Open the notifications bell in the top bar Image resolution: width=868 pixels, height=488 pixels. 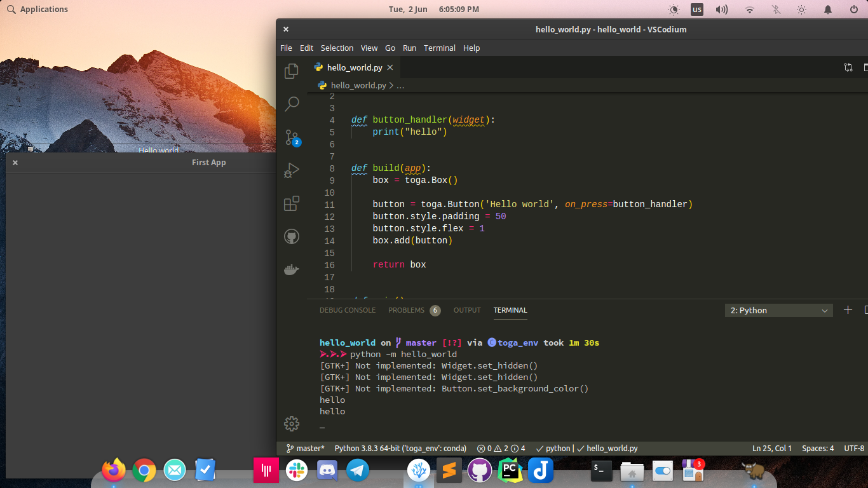click(827, 9)
